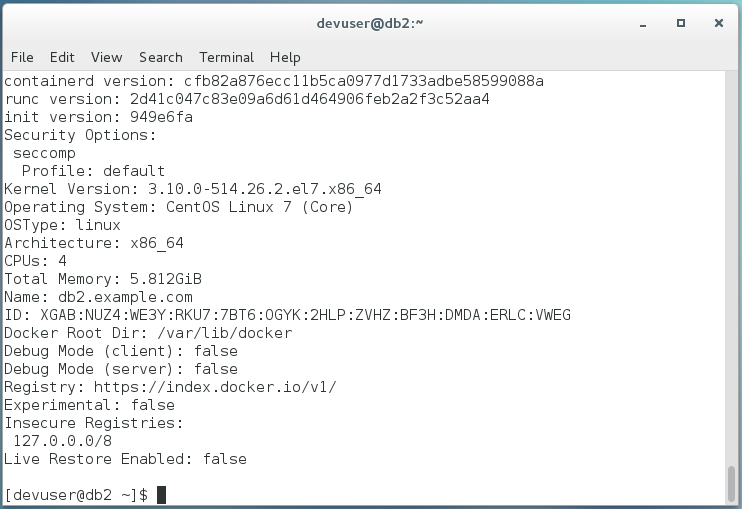Open the View menu

106,57
